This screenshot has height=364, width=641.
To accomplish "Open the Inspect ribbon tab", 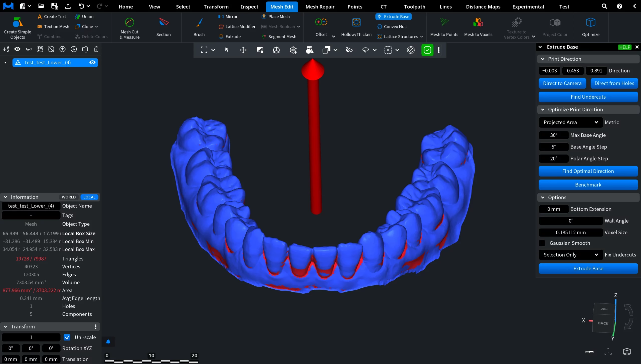I will [249, 7].
